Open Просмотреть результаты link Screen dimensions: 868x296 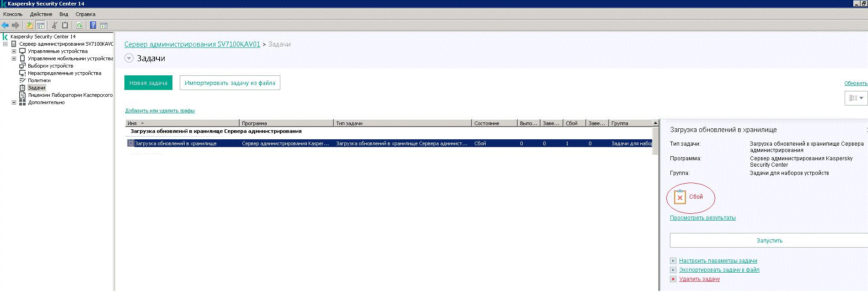[703, 218]
